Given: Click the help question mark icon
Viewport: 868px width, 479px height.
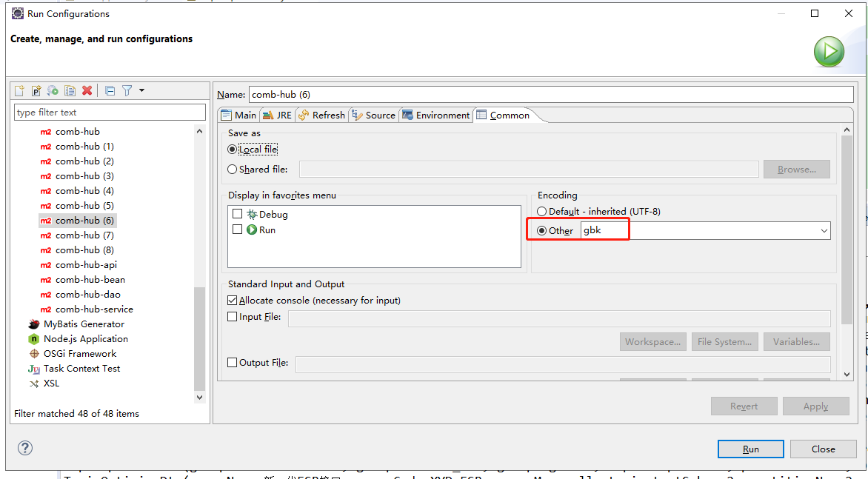Looking at the screenshot, I should pyautogui.click(x=25, y=447).
